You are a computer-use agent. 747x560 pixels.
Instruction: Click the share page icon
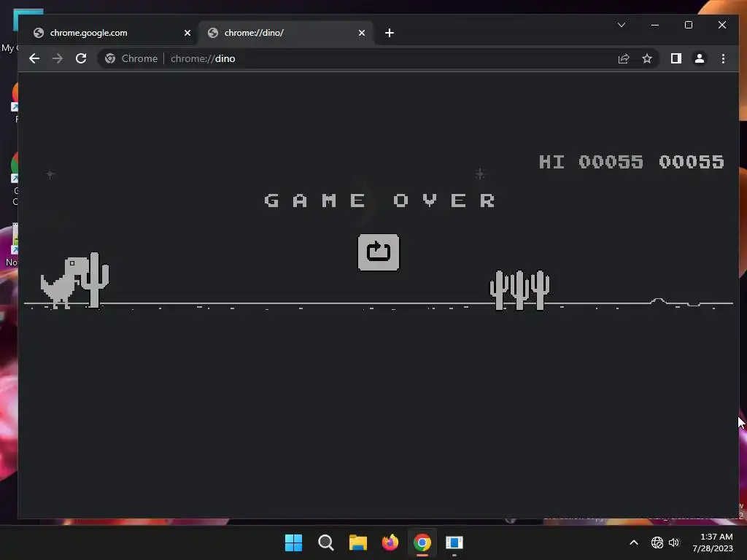[624, 58]
